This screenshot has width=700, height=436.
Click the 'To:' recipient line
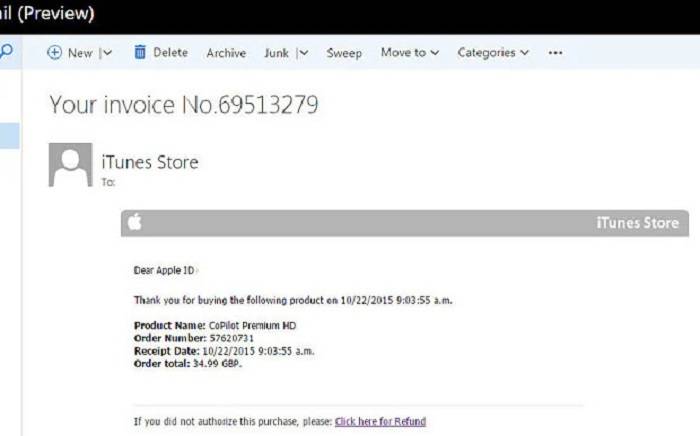108,183
